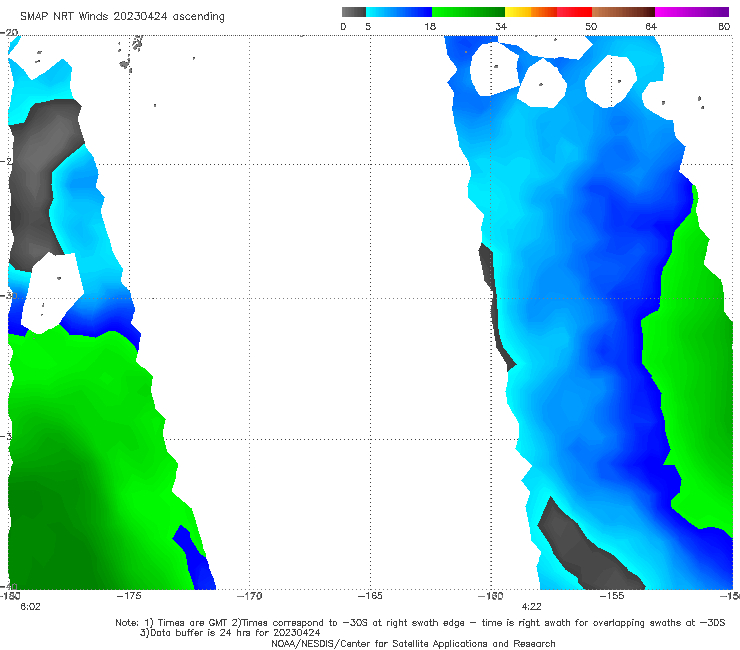Click the gray 0-5 segment of the color bar
This screenshot has width=740, height=650.
[354, 12]
